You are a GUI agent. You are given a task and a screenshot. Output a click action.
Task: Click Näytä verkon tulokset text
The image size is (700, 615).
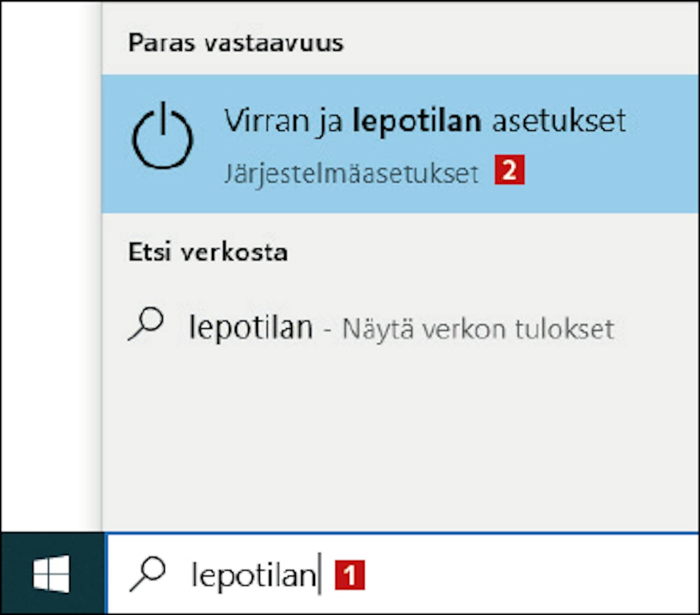[x=478, y=329]
